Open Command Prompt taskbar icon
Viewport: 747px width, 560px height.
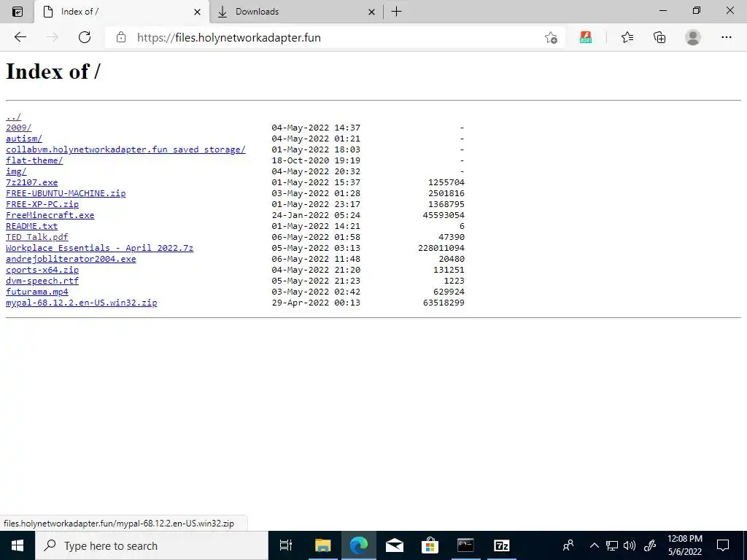465,545
